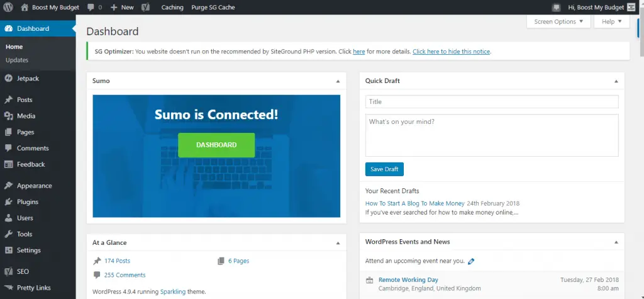Click the calendar icon beside Remote Working Day

click(370, 280)
